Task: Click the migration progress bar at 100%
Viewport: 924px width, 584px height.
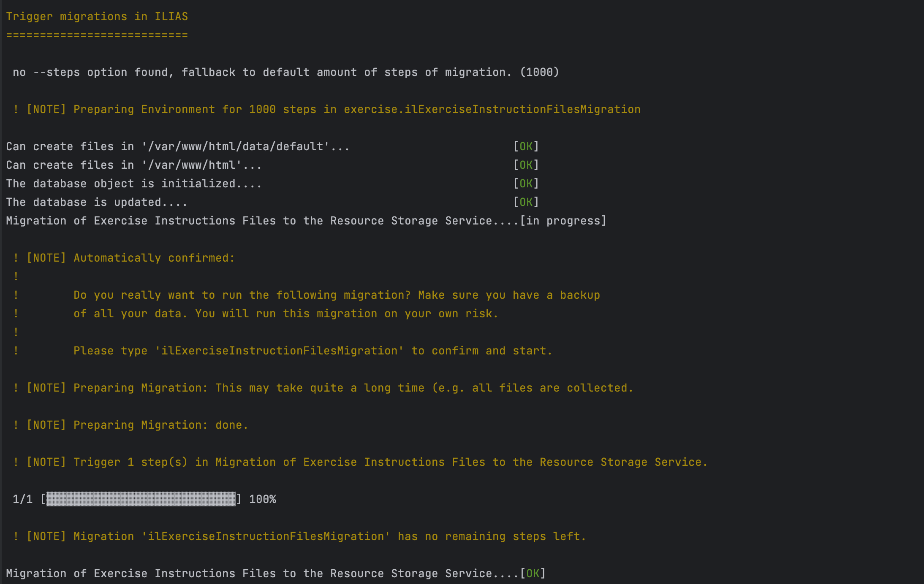Action: [141, 499]
